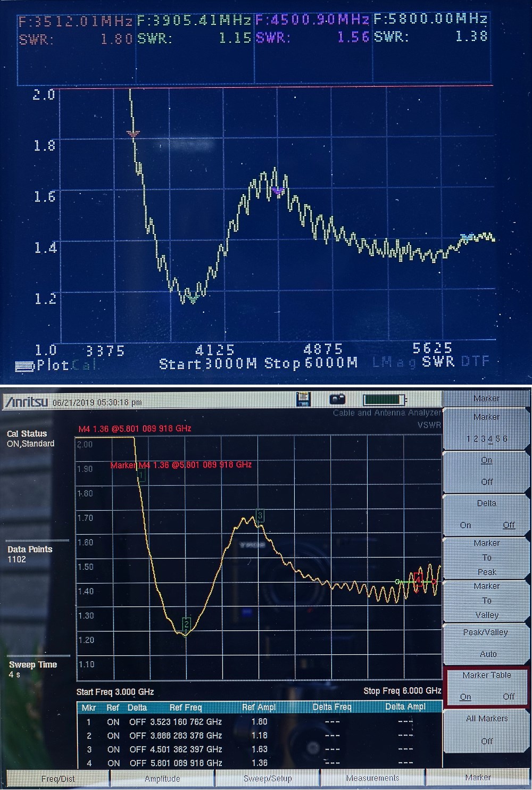This screenshot has height=790, width=532.
Task: Turn the Marker Table Off
Action: pyautogui.click(x=509, y=696)
